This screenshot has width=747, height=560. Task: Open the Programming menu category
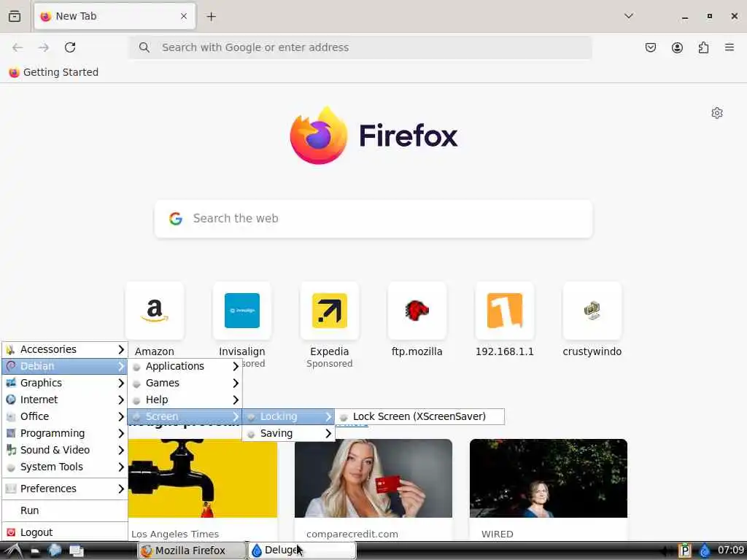tap(65, 433)
